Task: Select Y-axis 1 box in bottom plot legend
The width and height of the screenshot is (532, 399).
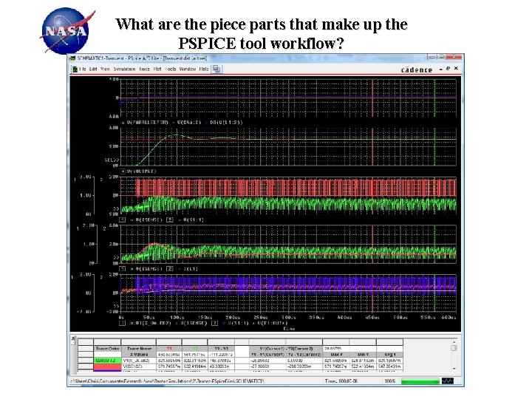Action: point(123,324)
